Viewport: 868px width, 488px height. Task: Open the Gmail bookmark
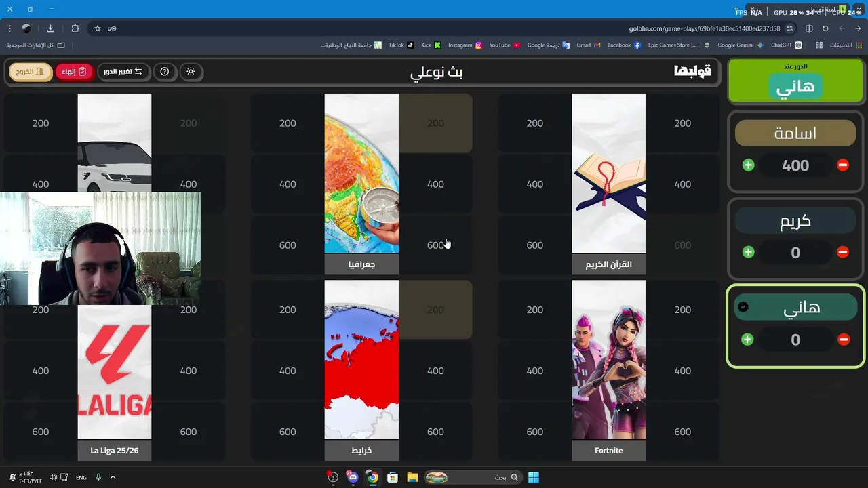[x=588, y=45]
